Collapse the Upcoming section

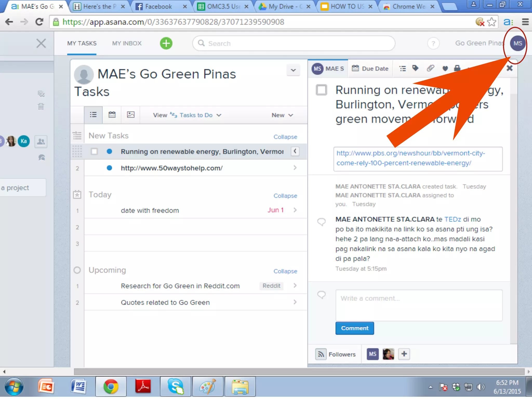click(285, 271)
